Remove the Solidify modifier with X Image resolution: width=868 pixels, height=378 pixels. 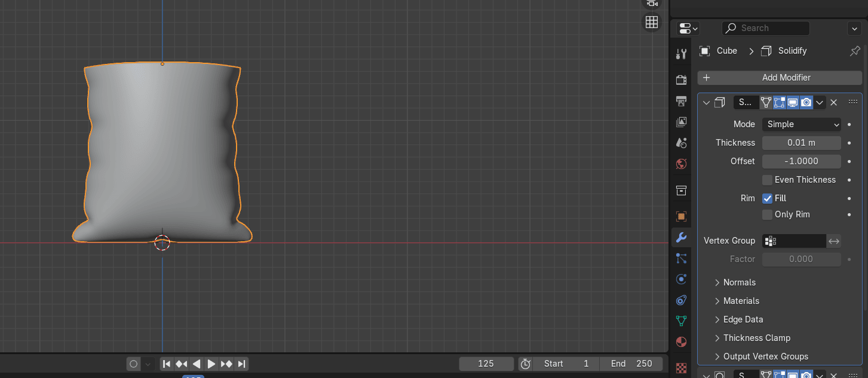click(834, 102)
